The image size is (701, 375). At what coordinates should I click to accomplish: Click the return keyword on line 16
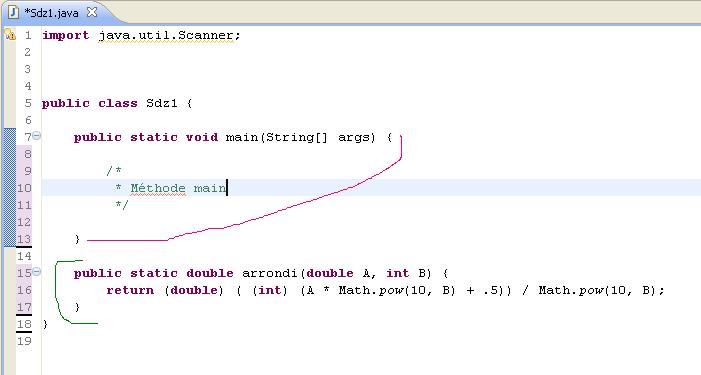pyautogui.click(x=130, y=290)
